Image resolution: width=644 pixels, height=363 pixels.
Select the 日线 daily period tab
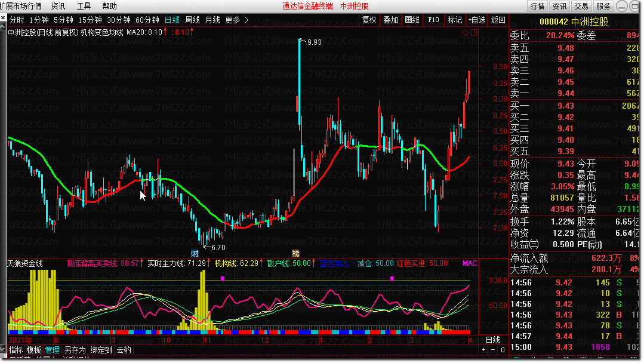click(x=172, y=20)
